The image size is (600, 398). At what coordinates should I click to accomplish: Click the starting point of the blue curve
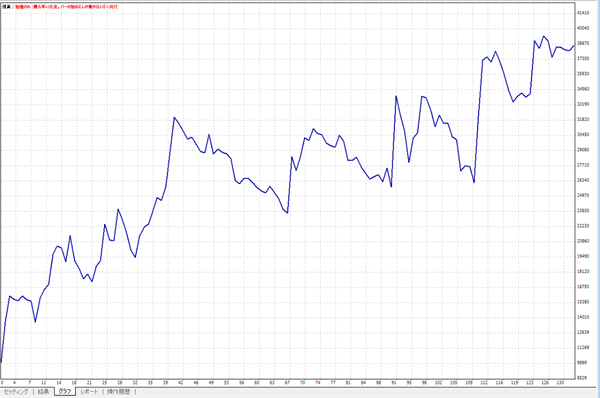(x=1, y=362)
